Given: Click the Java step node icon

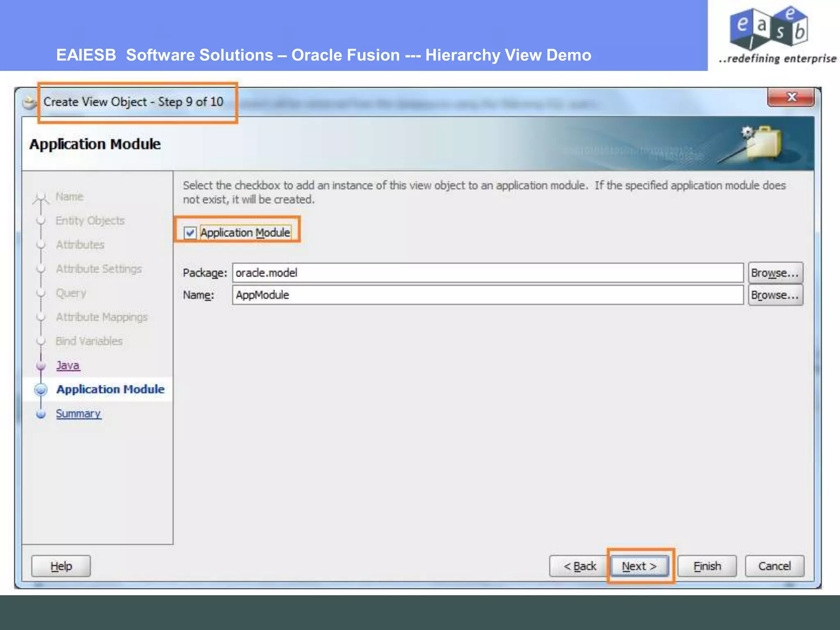Looking at the screenshot, I should click(x=41, y=365).
